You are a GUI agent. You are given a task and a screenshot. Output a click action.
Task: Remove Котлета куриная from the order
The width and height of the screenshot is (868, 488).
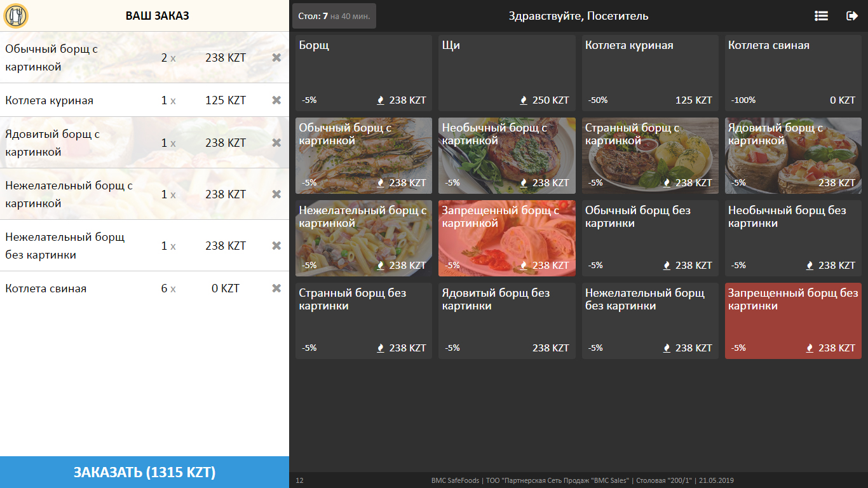pyautogui.click(x=276, y=100)
